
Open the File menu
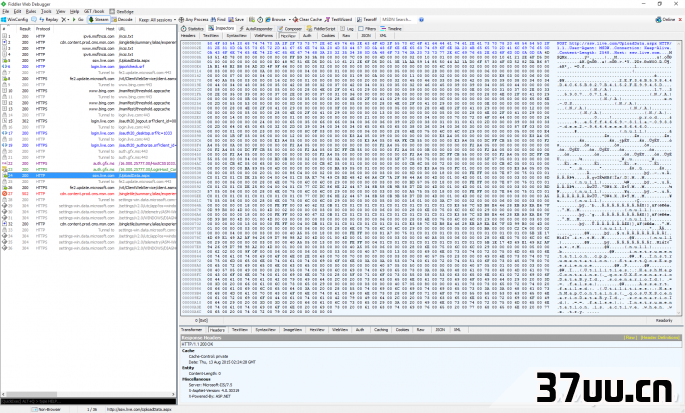pos(5,11)
